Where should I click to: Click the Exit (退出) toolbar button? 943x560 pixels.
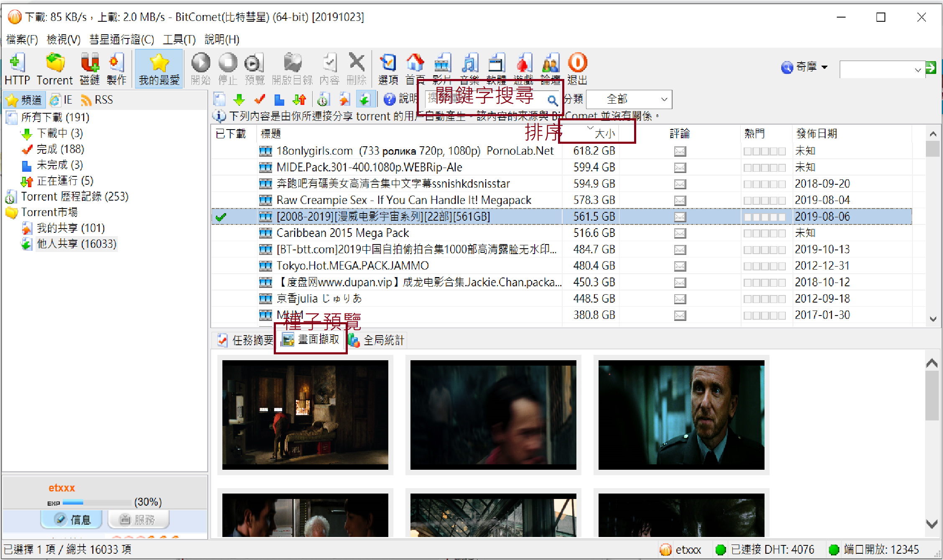click(578, 69)
